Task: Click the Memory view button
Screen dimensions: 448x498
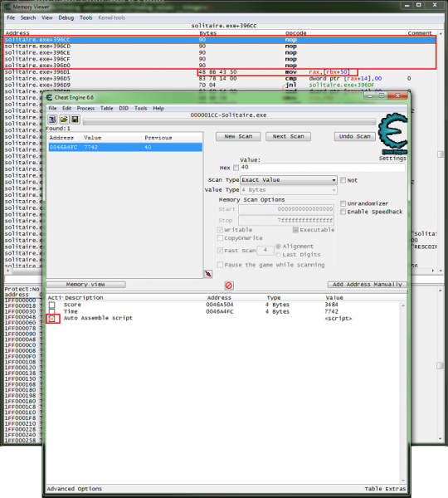Action: point(85,285)
